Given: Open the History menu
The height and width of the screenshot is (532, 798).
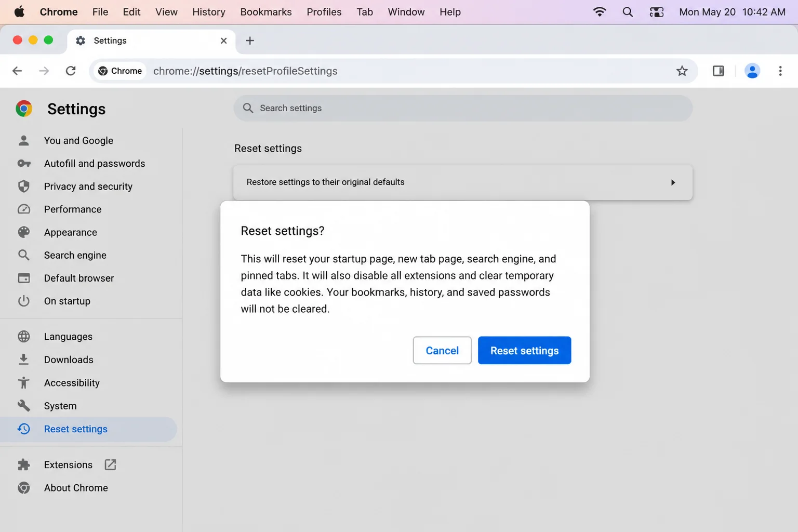Looking at the screenshot, I should 209,12.
